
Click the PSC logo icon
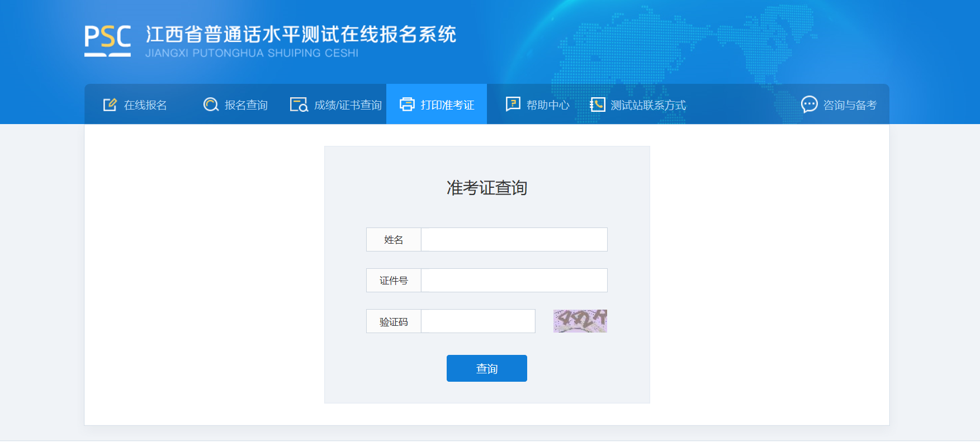[108, 41]
